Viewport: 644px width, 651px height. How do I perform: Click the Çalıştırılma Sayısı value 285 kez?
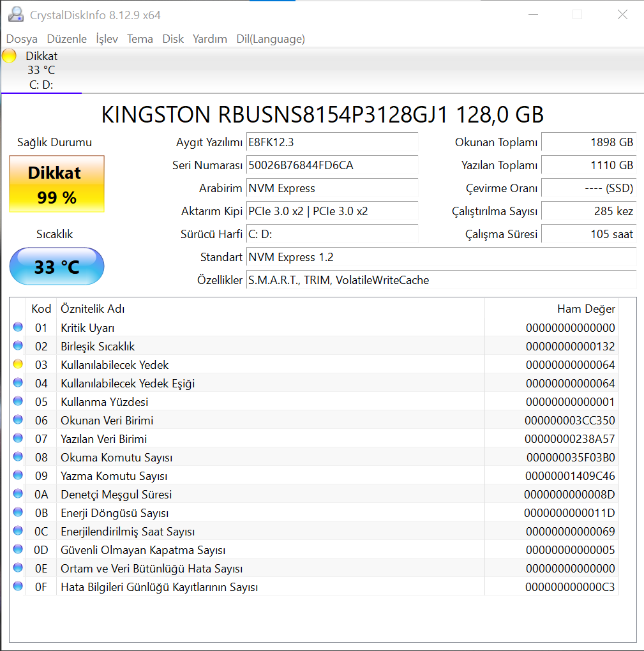click(589, 211)
